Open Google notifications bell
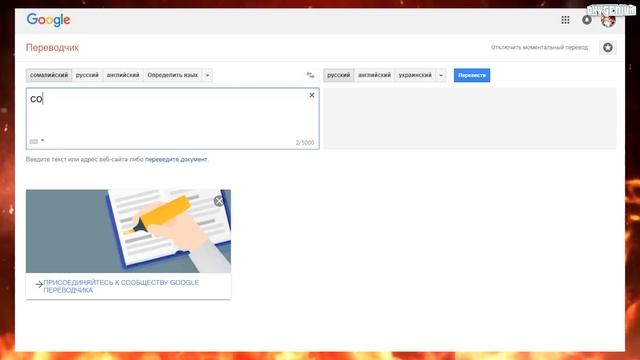The width and height of the screenshot is (640, 360). 587,20
